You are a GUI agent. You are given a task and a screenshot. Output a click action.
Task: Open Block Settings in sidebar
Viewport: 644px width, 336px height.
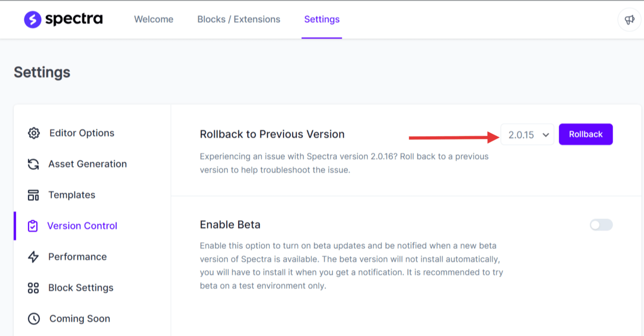point(81,288)
